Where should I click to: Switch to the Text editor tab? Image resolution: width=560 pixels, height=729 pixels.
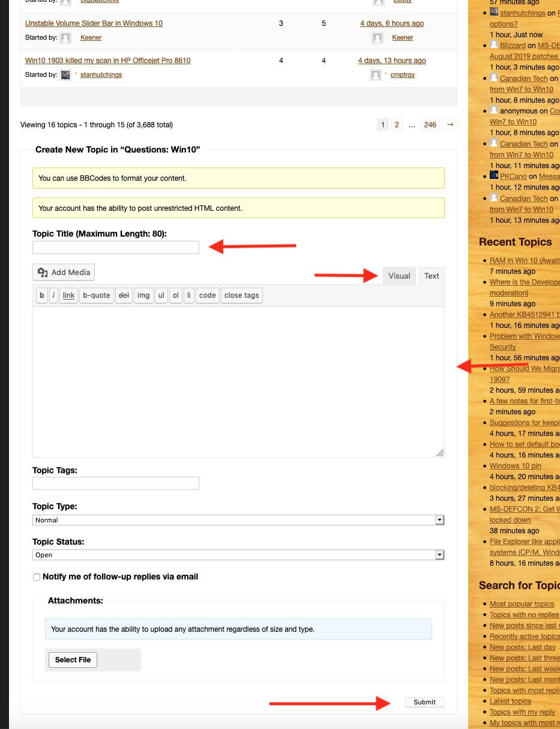point(432,276)
